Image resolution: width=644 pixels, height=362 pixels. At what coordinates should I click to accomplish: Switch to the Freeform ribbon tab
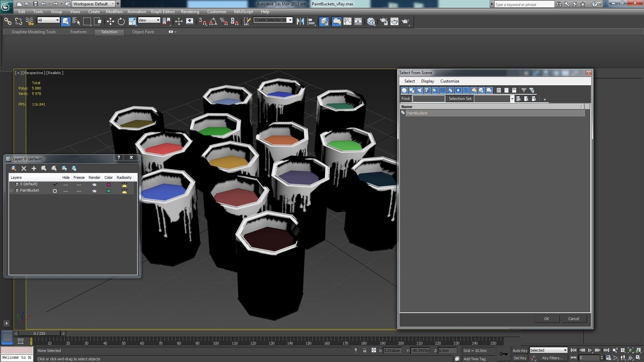(78, 32)
